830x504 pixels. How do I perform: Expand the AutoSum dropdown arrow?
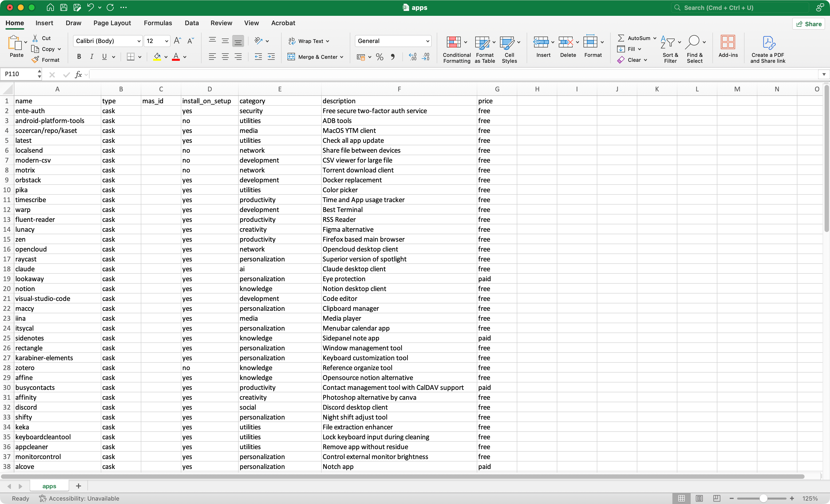pyautogui.click(x=655, y=38)
